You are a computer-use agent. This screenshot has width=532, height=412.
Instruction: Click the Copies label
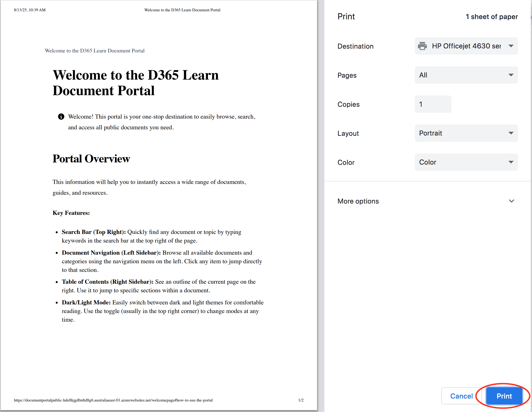[348, 104]
